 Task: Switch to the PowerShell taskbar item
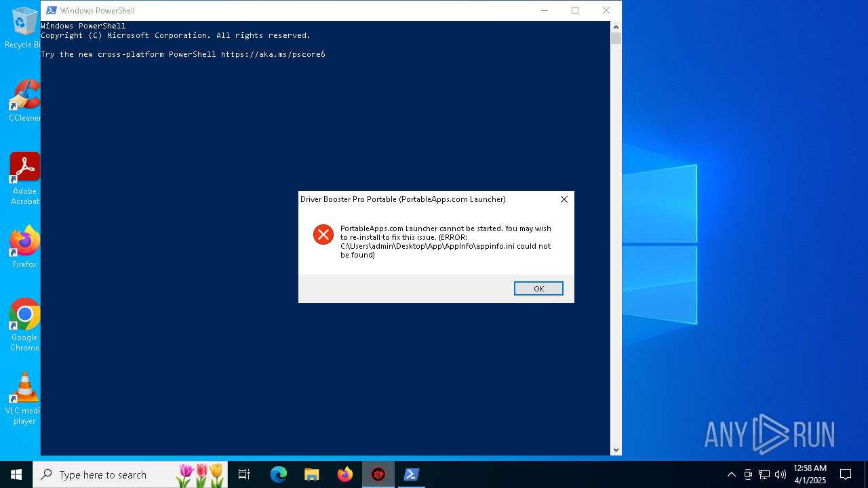411,474
